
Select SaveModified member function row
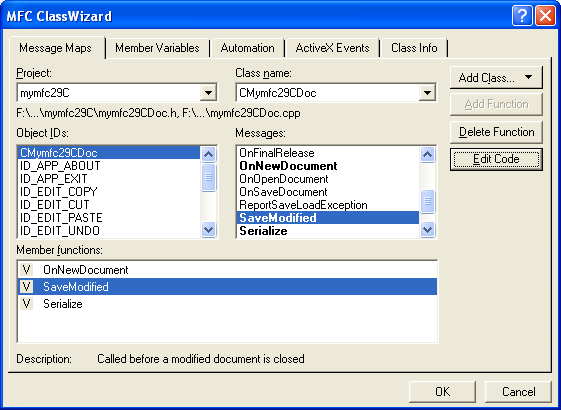point(228,287)
